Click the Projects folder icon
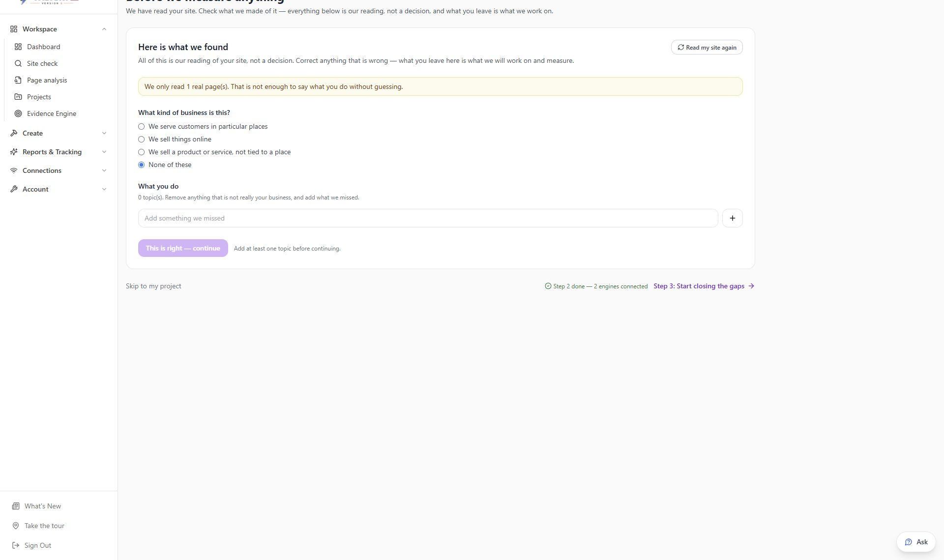The width and height of the screenshot is (944, 560). [x=18, y=97]
